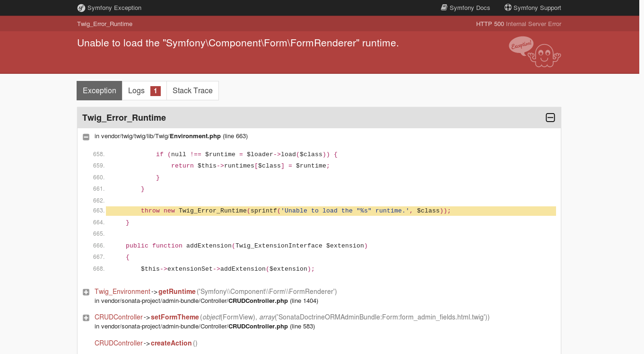The width and height of the screenshot is (644, 354).
Task: Click the Symfony Exception title text
Action: pos(114,8)
